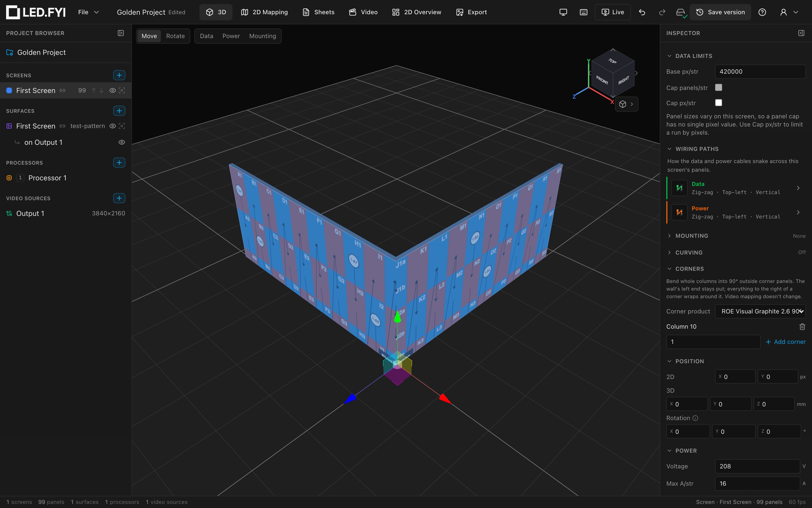Click the keyboard shortcuts icon
812x508 pixels.
[584, 12]
